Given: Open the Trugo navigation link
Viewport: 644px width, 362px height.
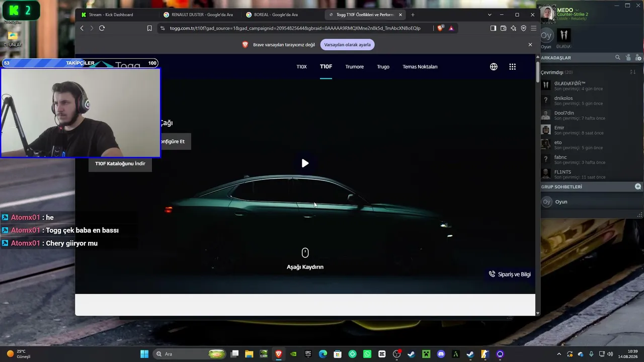Looking at the screenshot, I should point(383,66).
